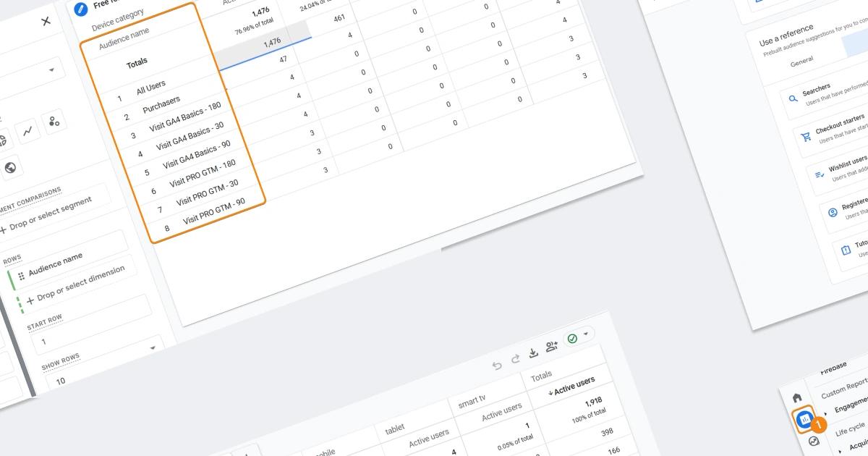Click the download export icon
The height and width of the screenshot is (456, 868).
click(534, 352)
